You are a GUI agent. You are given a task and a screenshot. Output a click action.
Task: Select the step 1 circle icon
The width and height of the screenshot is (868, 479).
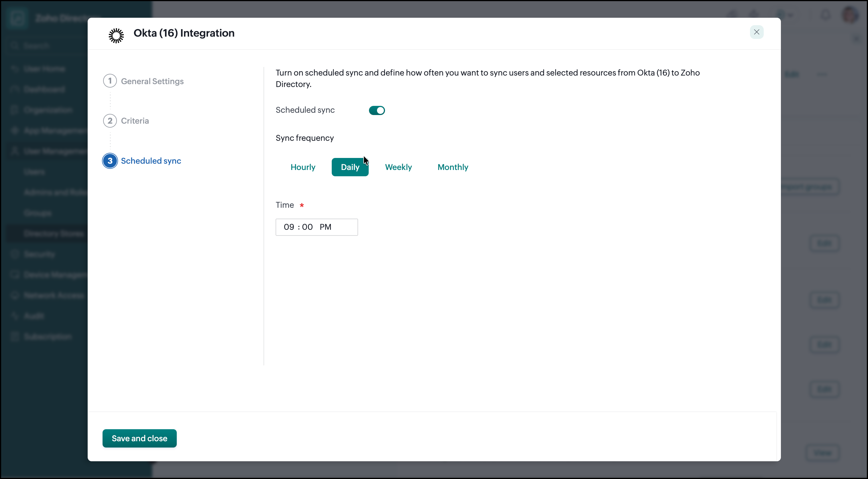pyautogui.click(x=110, y=81)
